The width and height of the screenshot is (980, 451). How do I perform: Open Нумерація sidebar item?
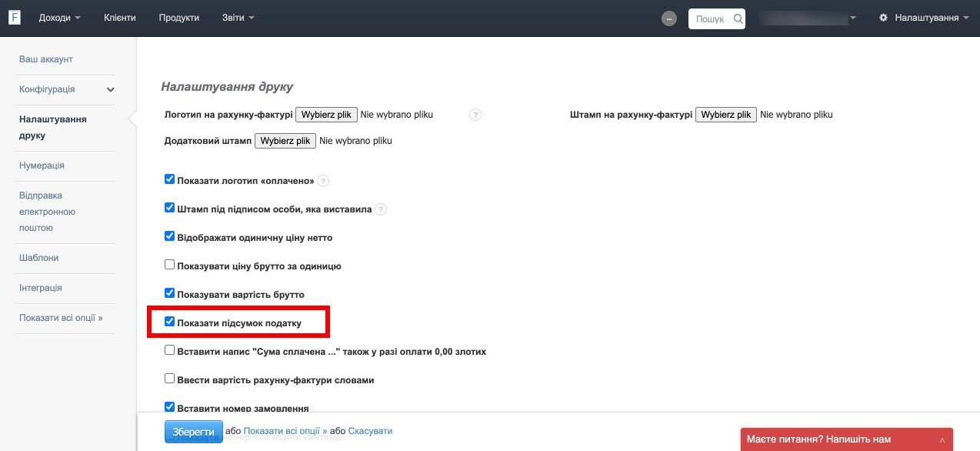point(42,165)
